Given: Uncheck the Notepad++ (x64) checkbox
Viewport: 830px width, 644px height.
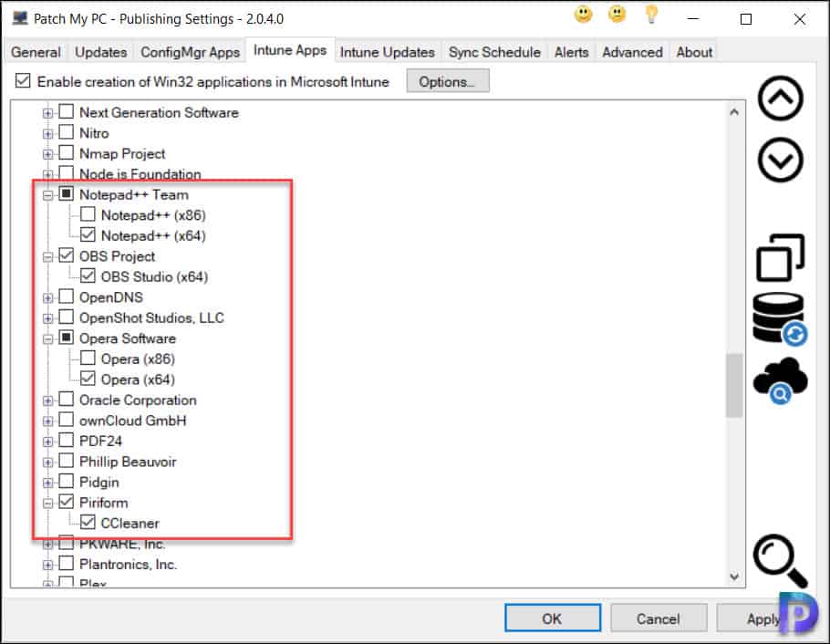Looking at the screenshot, I should [88, 234].
